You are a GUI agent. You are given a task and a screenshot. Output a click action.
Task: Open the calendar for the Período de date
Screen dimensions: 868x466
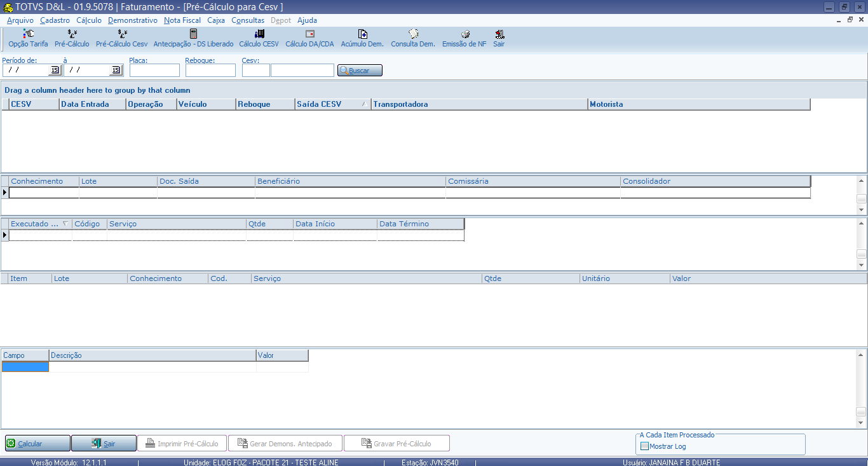pyautogui.click(x=55, y=70)
